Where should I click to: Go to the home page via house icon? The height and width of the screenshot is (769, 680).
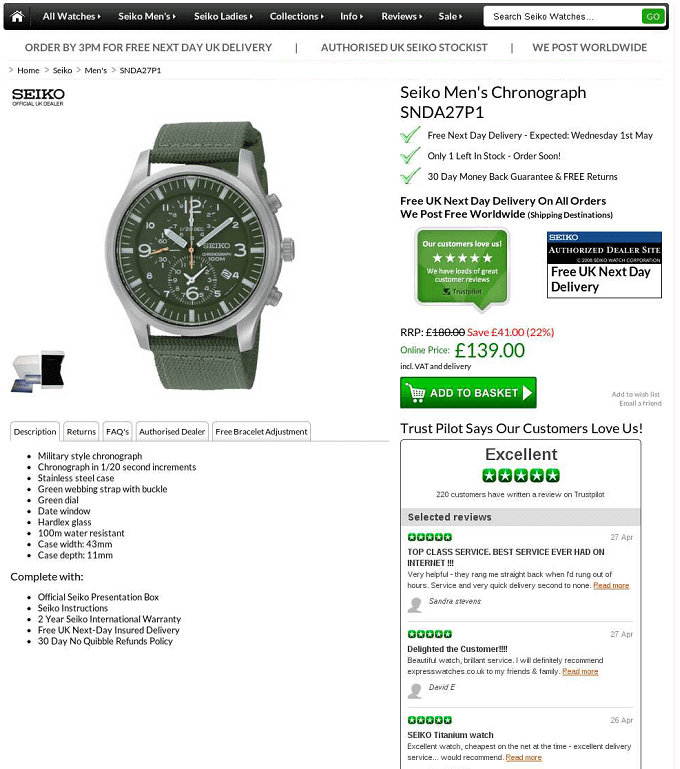tap(17, 17)
